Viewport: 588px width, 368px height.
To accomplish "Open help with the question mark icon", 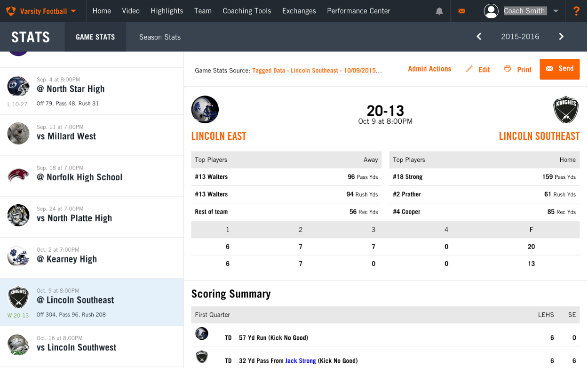I will (577, 11).
